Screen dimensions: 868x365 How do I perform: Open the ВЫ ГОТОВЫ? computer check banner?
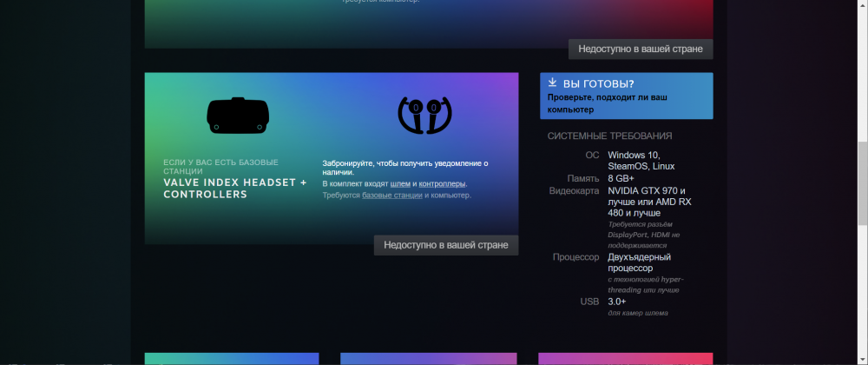626,96
